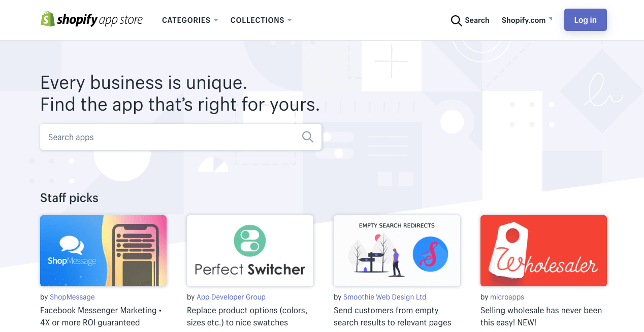644x332 pixels.
Task: Click the magnifier icon inside Search apps box
Action: click(307, 137)
